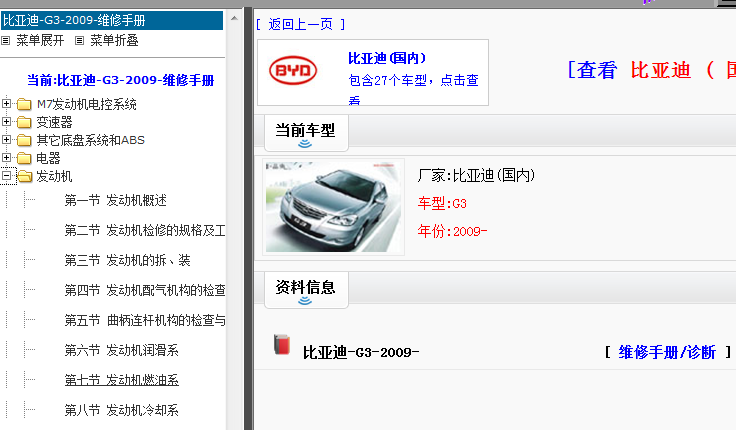Click the 菜单展开 icon
The image size is (736, 430).
tap(6, 41)
